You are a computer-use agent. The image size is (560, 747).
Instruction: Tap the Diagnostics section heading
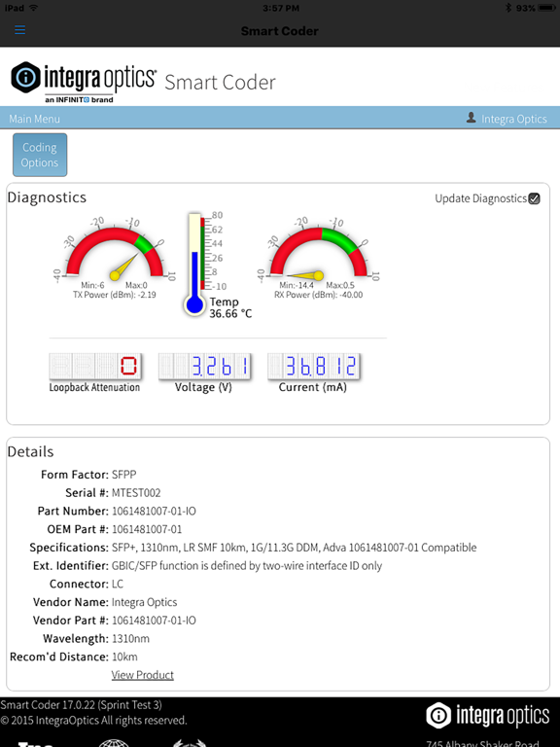click(47, 197)
